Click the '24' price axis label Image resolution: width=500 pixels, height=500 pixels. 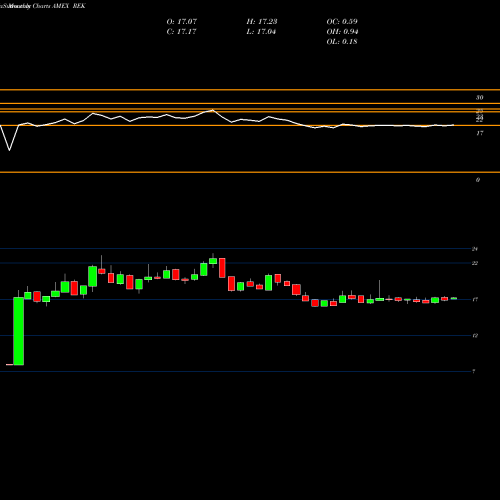[x=475, y=249]
